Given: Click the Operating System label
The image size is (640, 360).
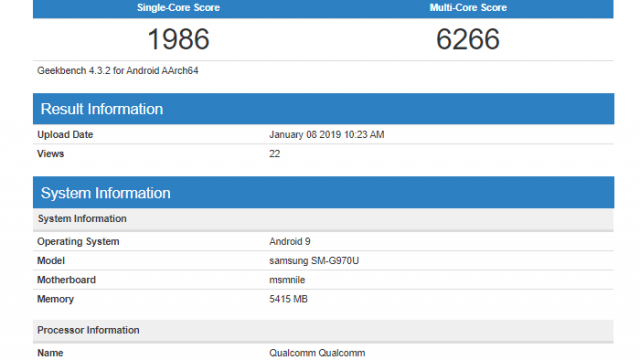Looking at the screenshot, I should (x=78, y=242).
